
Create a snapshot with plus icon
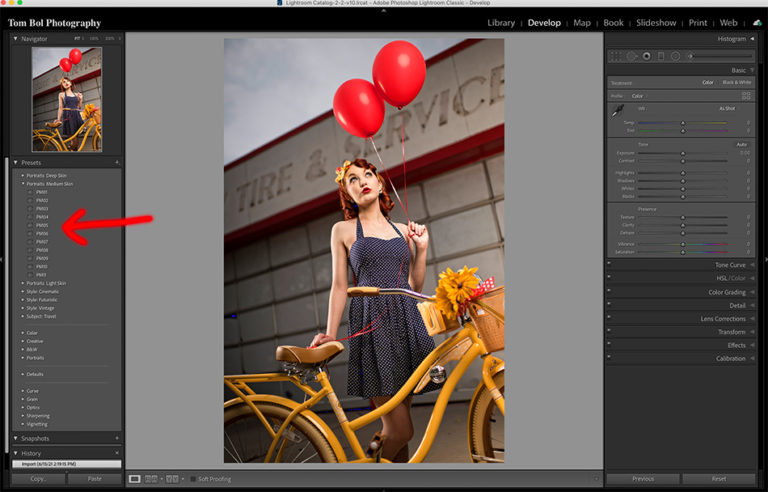pyautogui.click(x=117, y=438)
